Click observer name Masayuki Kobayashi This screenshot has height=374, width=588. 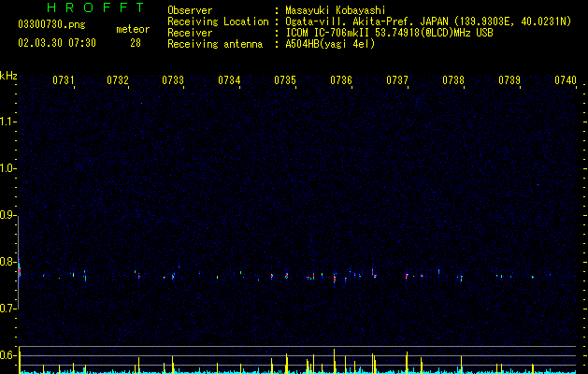click(x=336, y=10)
